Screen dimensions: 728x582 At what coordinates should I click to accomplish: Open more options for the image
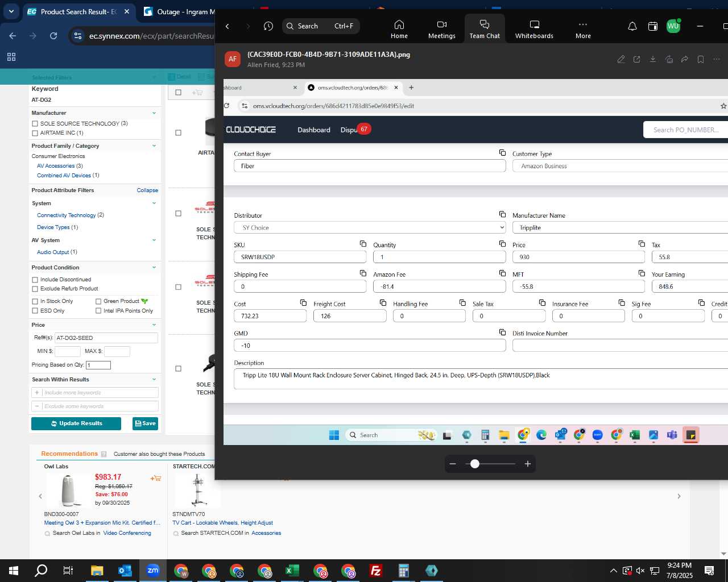point(717,59)
